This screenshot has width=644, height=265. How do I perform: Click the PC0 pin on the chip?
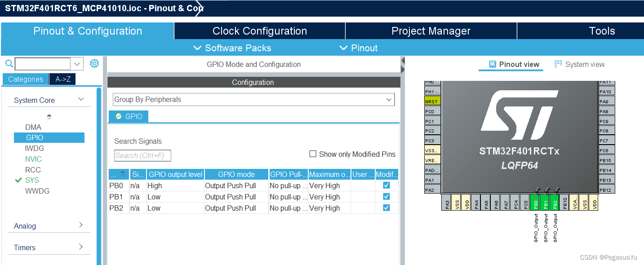[432, 111]
